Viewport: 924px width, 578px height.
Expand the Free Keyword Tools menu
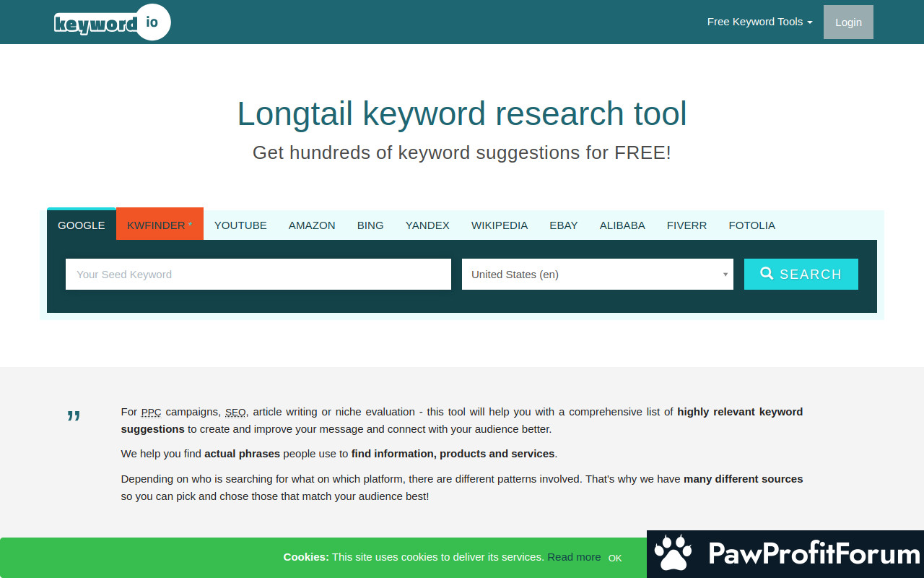click(x=759, y=22)
